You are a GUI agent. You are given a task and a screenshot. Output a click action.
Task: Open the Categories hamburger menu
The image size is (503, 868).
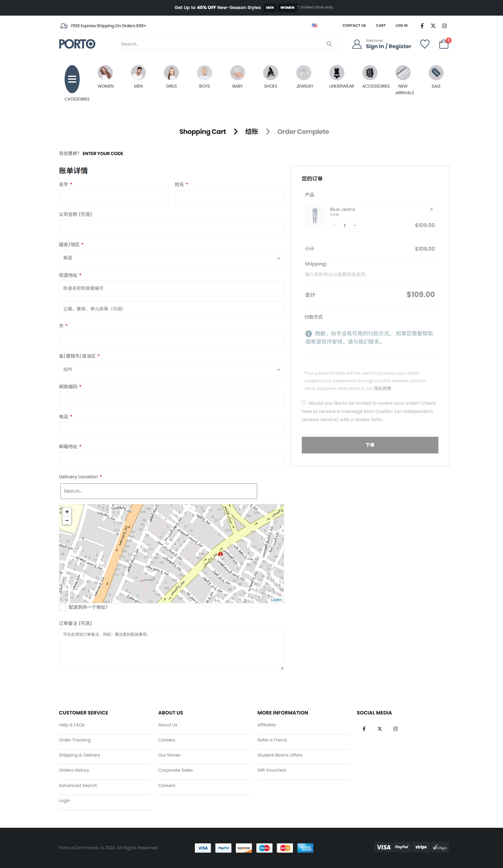pyautogui.click(x=72, y=79)
